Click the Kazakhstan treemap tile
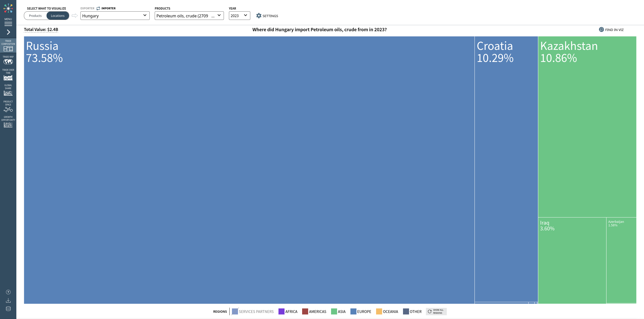 tap(587, 126)
